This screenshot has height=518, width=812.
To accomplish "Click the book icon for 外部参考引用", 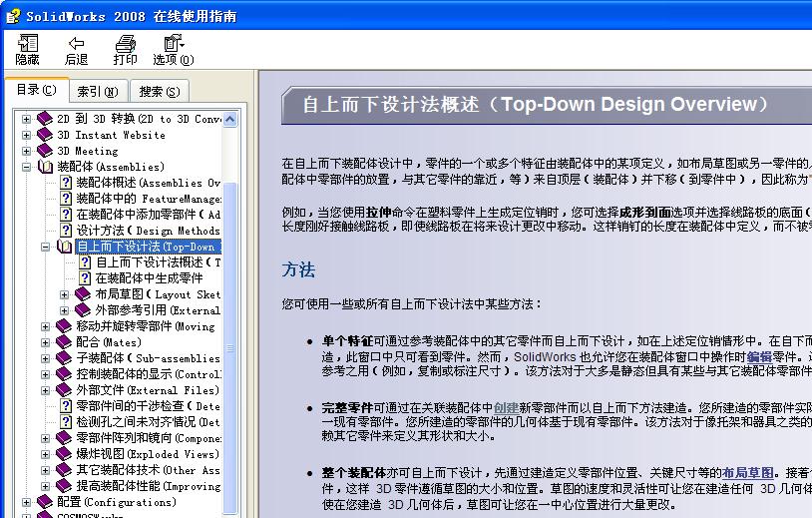I will point(83,310).
